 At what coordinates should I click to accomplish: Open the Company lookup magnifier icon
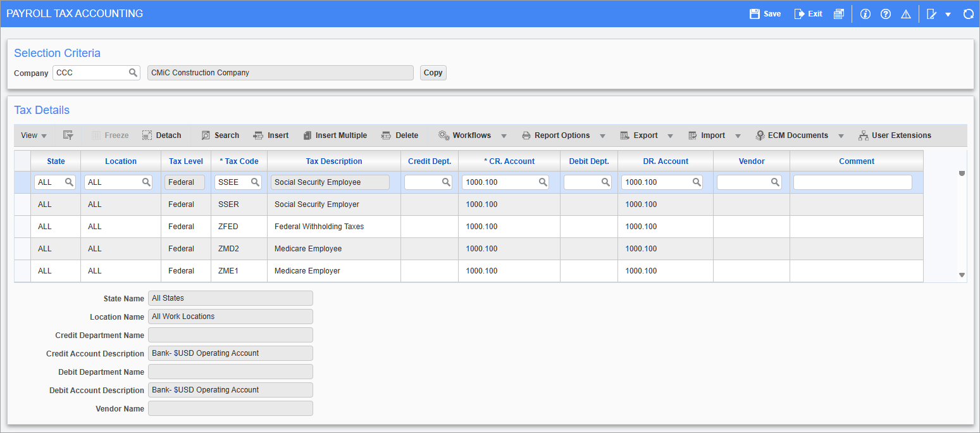[x=133, y=73]
